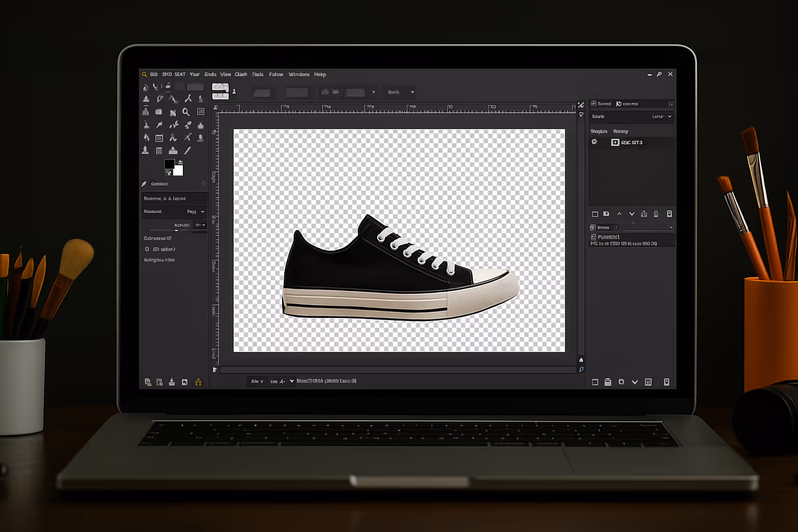The width and height of the screenshot is (798, 532).
Task: Open the layer blend mode dropdown
Action: coord(671,227)
